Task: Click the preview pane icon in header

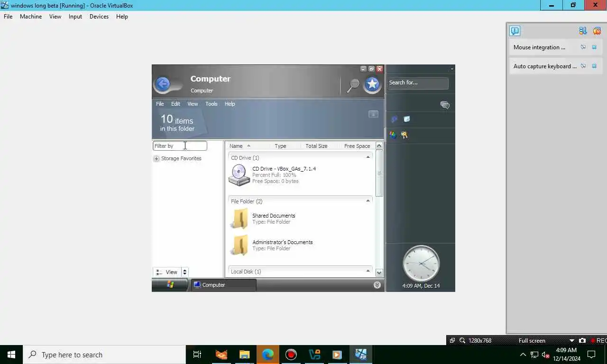Action: tap(373, 114)
